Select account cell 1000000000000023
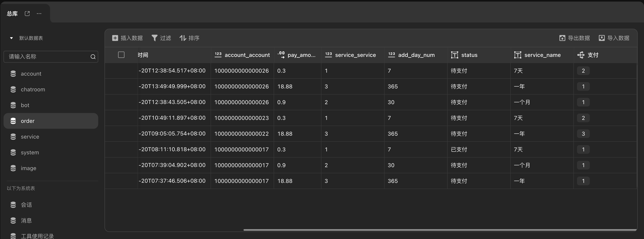This screenshot has height=239, width=644. (242, 118)
